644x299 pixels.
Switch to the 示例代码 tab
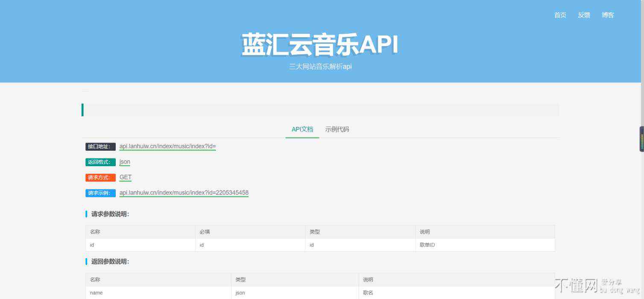click(x=337, y=129)
